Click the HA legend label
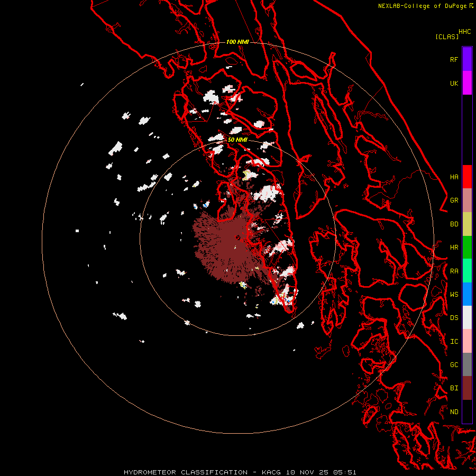The image size is (476, 476). tap(454, 177)
